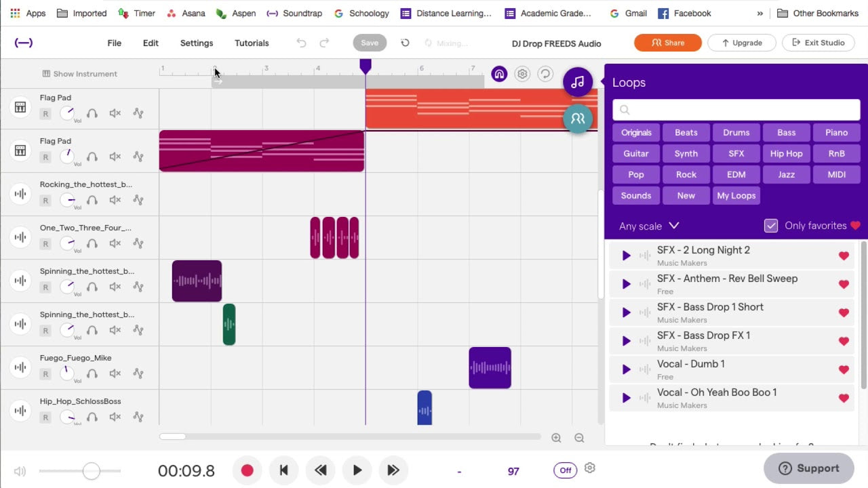Uncheck the Only favorites checkbox
This screenshot has width=868, height=488.
(x=771, y=226)
